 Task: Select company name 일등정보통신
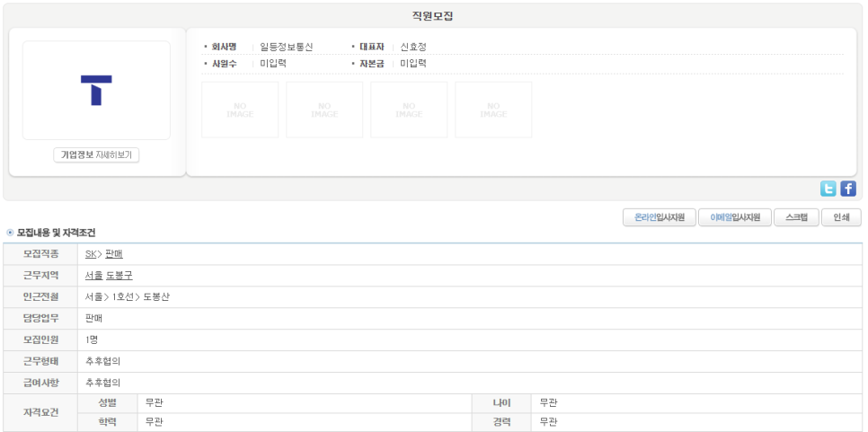click(287, 47)
